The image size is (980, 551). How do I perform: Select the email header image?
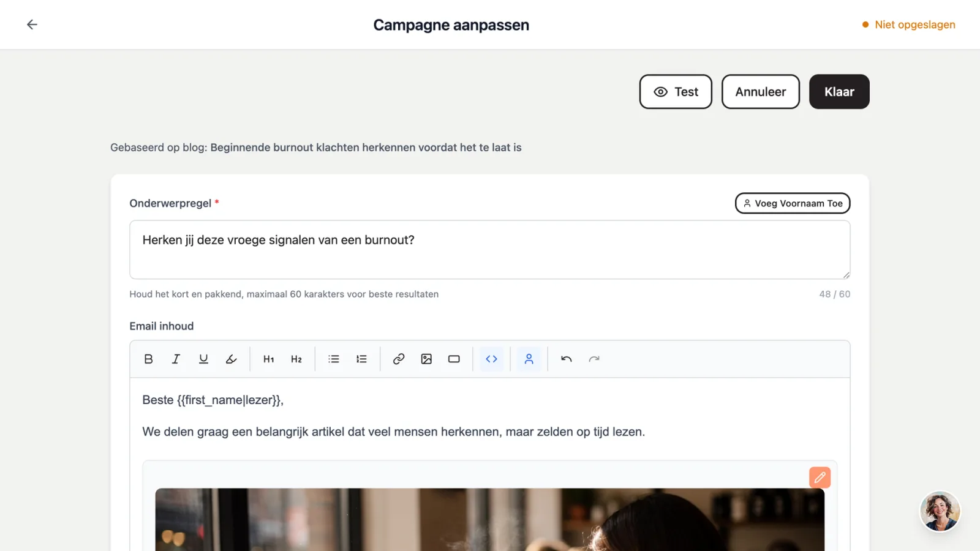click(x=490, y=519)
